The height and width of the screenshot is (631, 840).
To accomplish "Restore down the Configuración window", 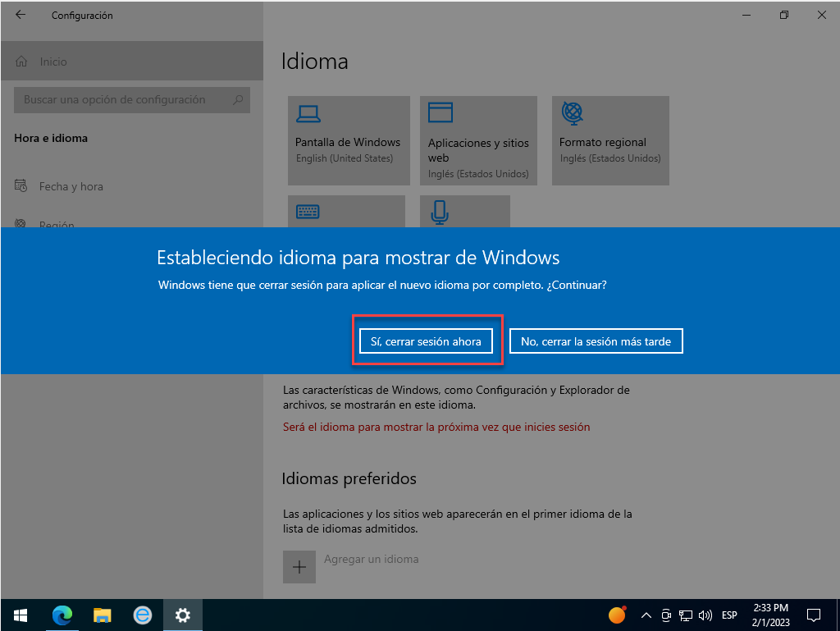I will pyautogui.click(x=784, y=15).
